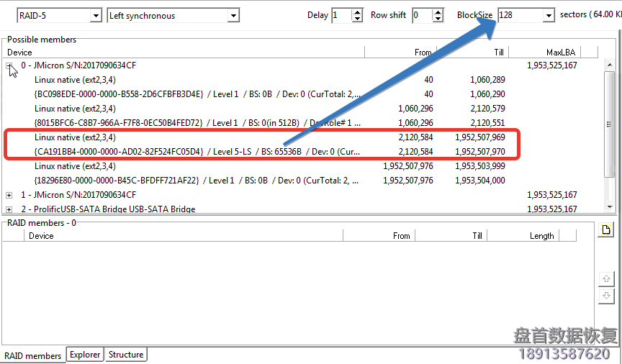Viewport: 622px width, 364px height.
Task: Click Possible members list scrollbar up arrow
Action: coord(609,64)
